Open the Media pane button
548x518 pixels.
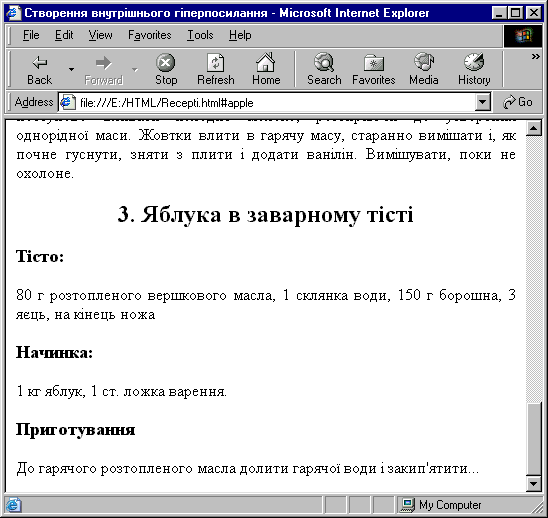pos(424,70)
